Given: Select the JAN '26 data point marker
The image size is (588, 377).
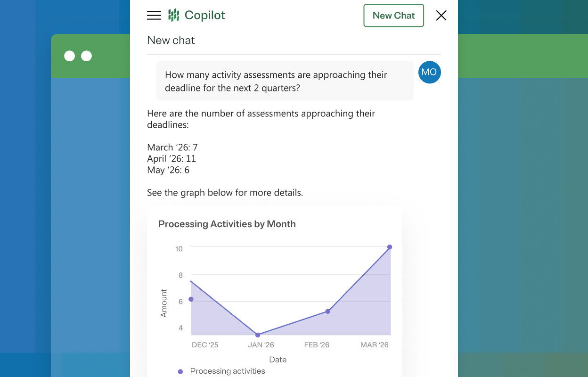Looking at the screenshot, I should tap(258, 335).
